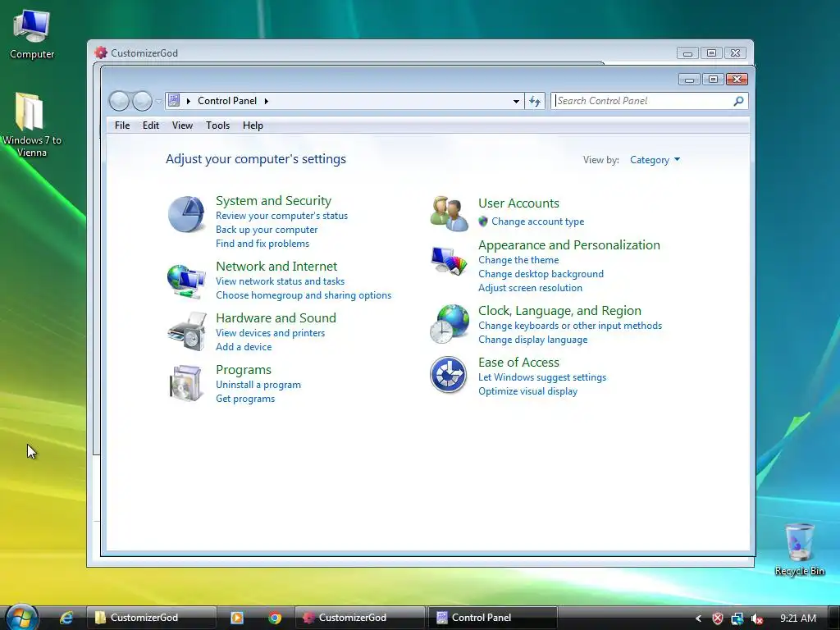Image resolution: width=840 pixels, height=630 pixels.
Task: Open the Help menu
Action: pyautogui.click(x=253, y=126)
